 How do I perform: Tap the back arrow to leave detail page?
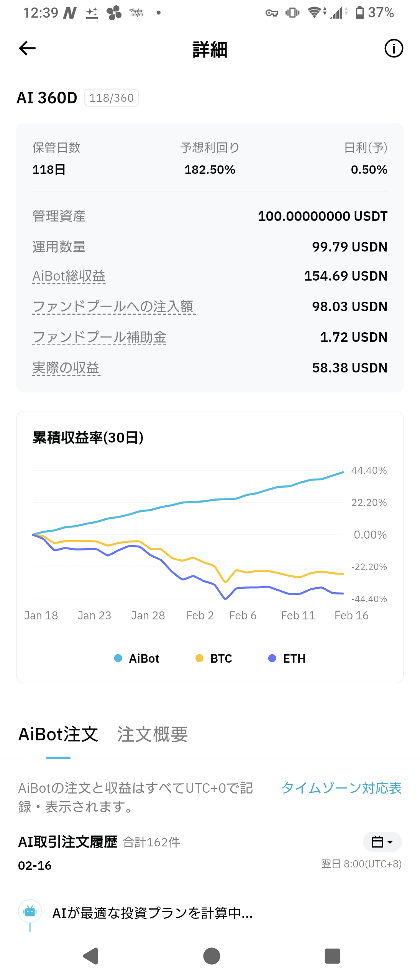tap(27, 49)
